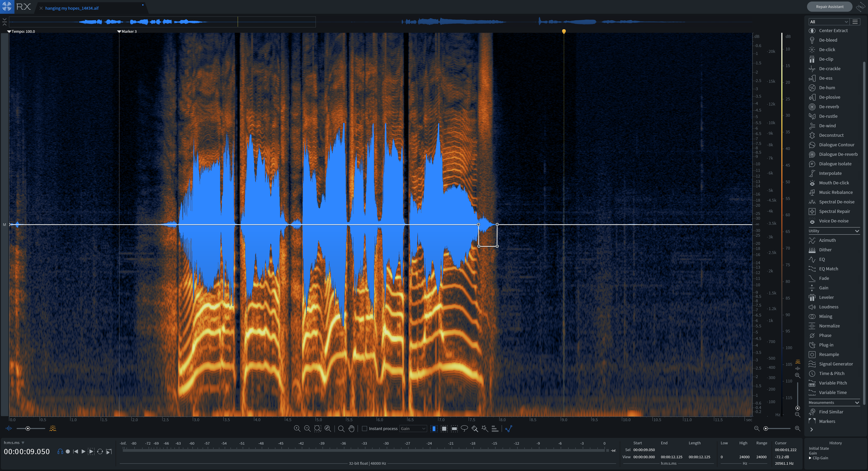Click the Mouth De-click module icon

(x=812, y=183)
